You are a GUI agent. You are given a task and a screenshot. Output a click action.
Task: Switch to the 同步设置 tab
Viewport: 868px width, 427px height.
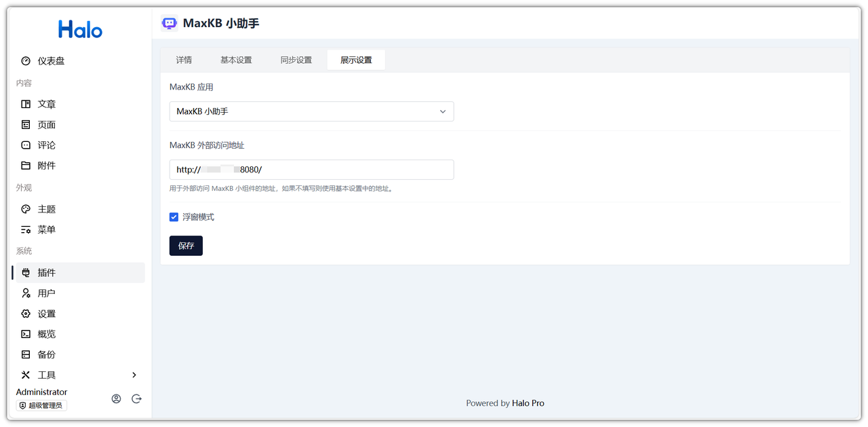[x=296, y=60]
